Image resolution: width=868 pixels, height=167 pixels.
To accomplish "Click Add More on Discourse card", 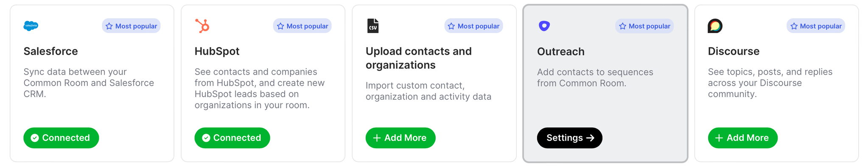I will (742, 138).
